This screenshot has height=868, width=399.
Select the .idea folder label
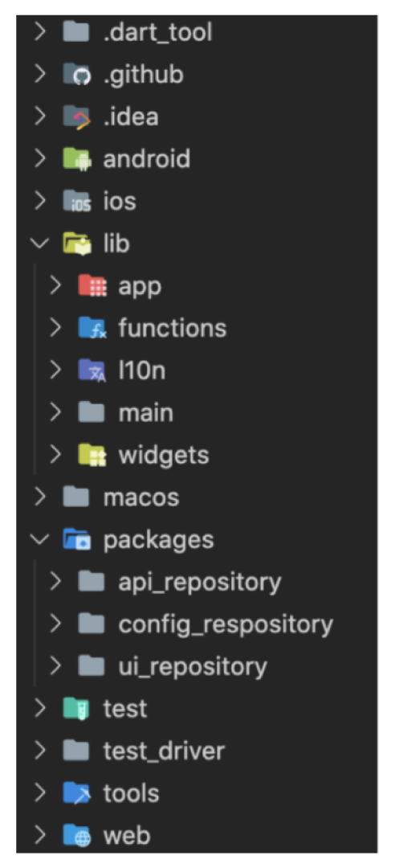click(x=130, y=117)
